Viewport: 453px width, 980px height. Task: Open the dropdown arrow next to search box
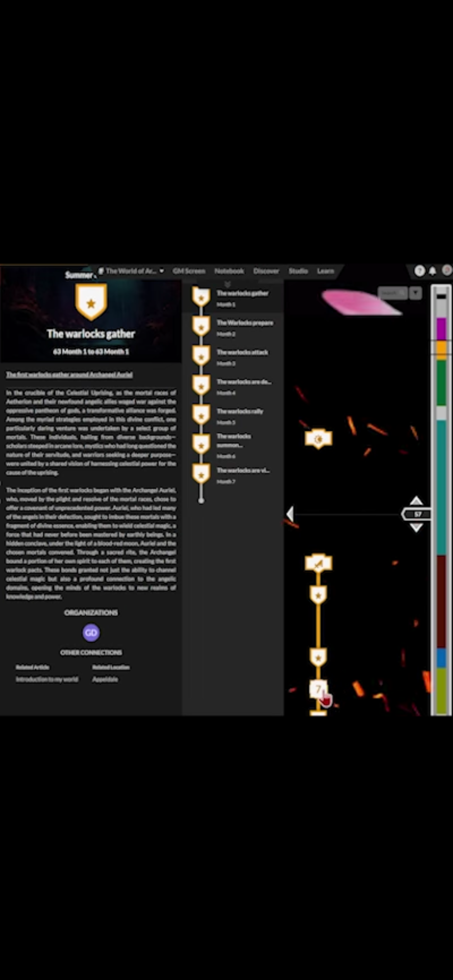tap(415, 293)
